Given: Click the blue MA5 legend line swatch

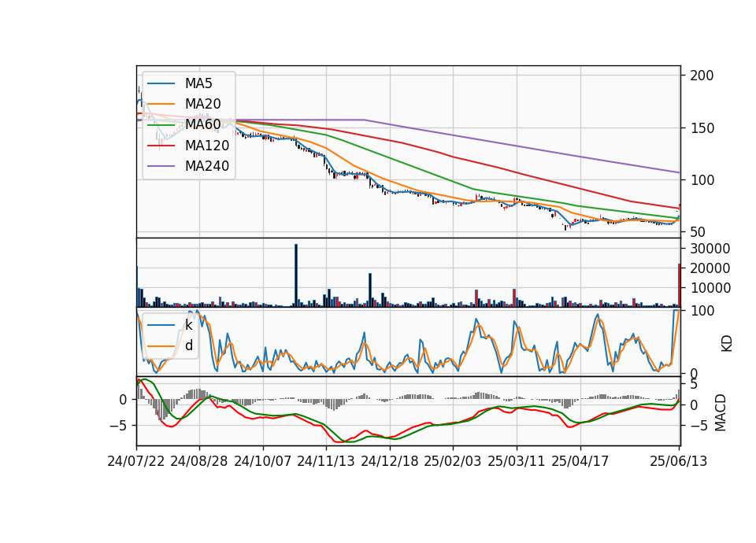Looking at the screenshot, I should [161, 83].
